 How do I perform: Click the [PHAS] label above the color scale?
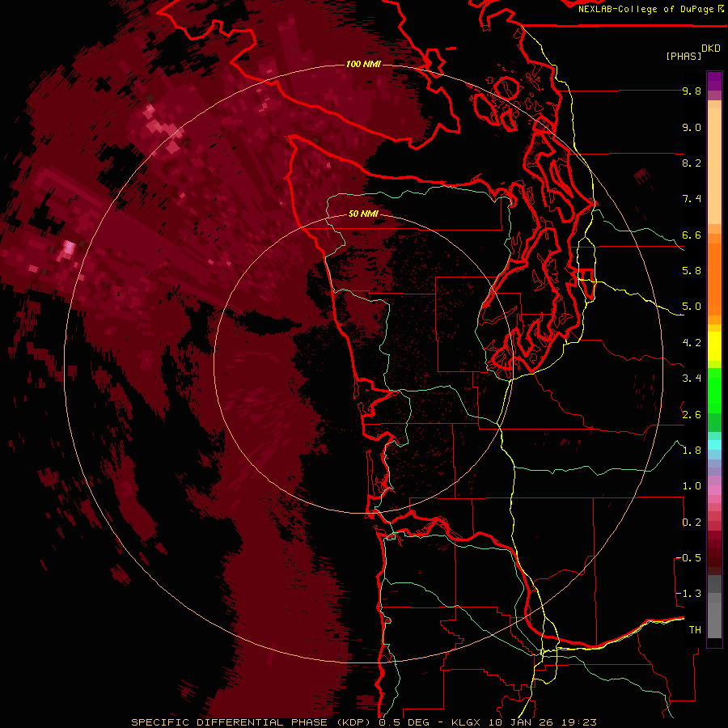coord(684,56)
